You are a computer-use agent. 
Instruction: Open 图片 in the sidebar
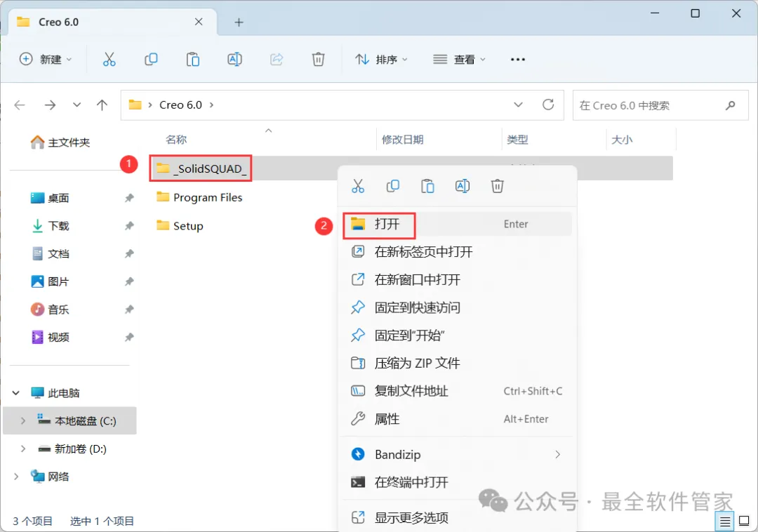tap(50, 281)
